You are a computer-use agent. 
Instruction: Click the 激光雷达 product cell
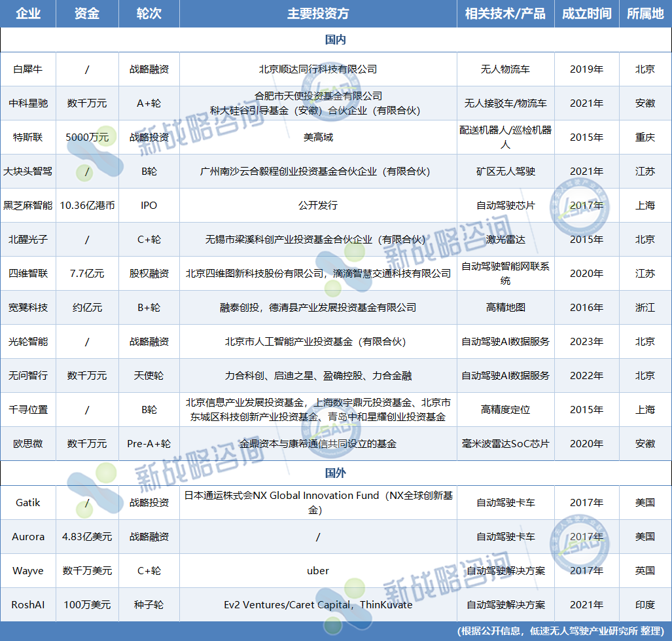pos(505,240)
